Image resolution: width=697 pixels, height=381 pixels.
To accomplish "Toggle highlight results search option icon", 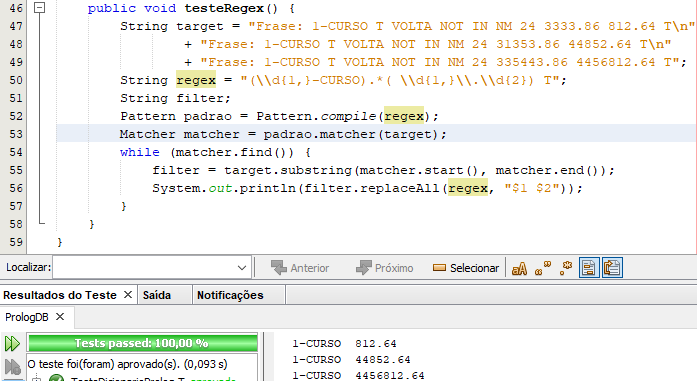I will 589,268.
